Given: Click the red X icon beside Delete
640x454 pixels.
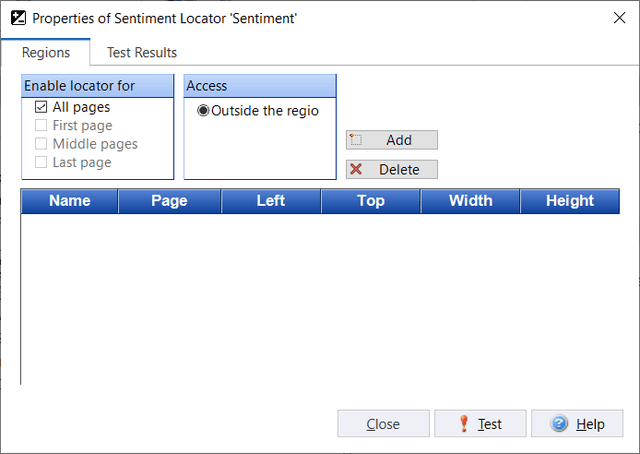Looking at the screenshot, I should 356,169.
